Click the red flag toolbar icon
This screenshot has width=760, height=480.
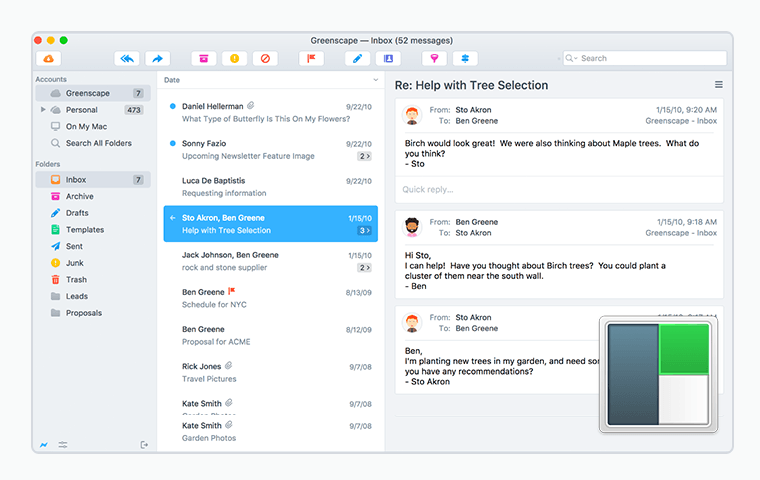[311, 59]
